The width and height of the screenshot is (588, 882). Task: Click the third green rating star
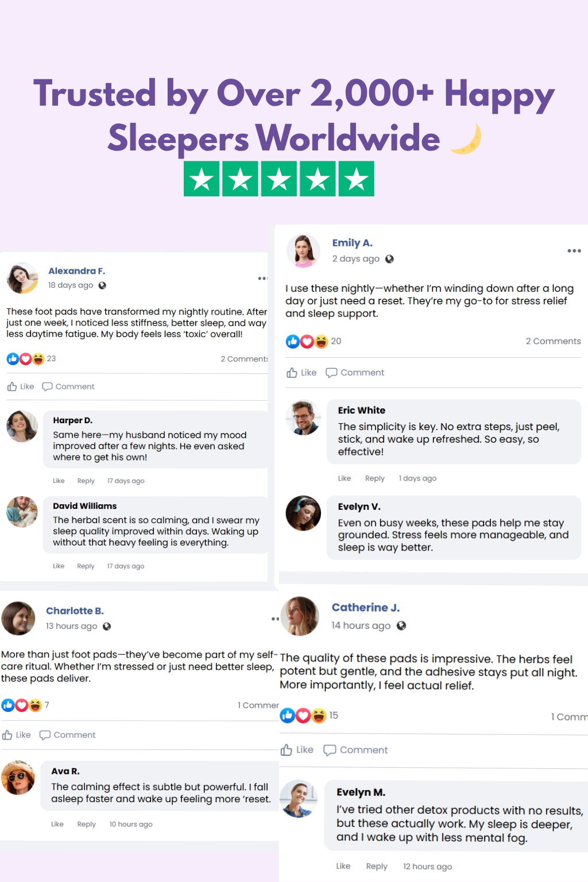point(279,179)
